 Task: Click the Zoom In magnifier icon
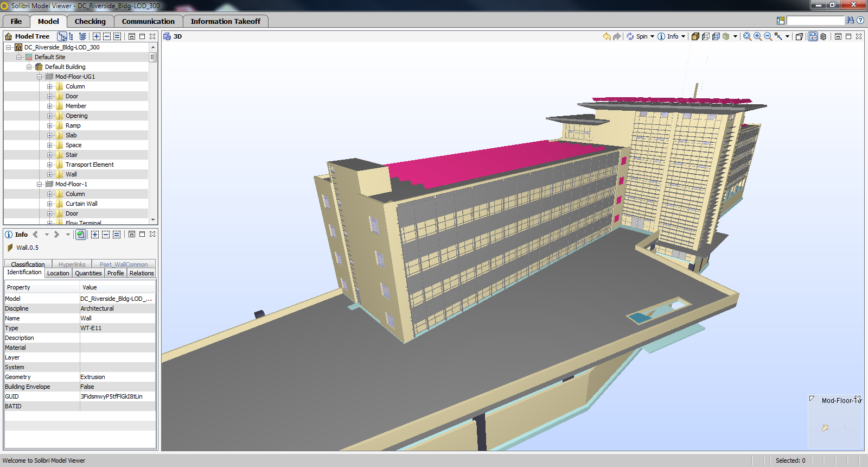(757, 36)
